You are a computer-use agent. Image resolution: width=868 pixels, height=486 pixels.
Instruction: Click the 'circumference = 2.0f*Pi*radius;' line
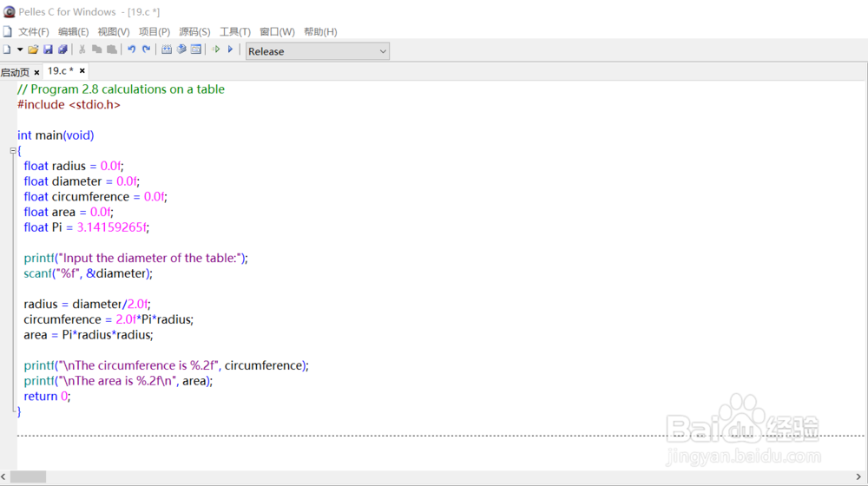point(108,319)
